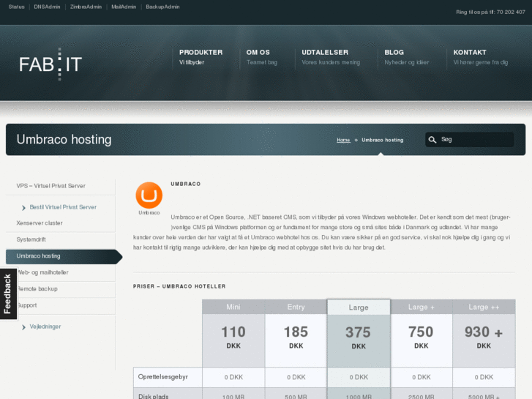532x399 pixels.
Task: Open the ZimbraAdmin link
Action: (x=86, y=7)
